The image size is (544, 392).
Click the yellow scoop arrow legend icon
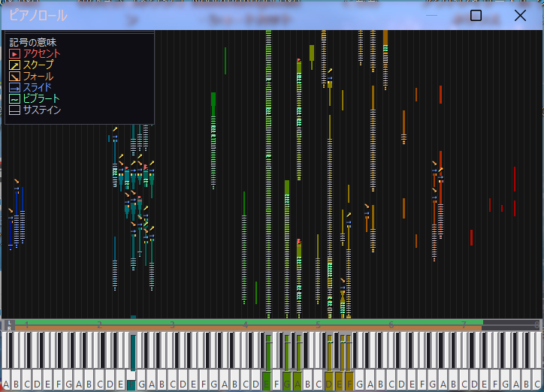[14, 65]
